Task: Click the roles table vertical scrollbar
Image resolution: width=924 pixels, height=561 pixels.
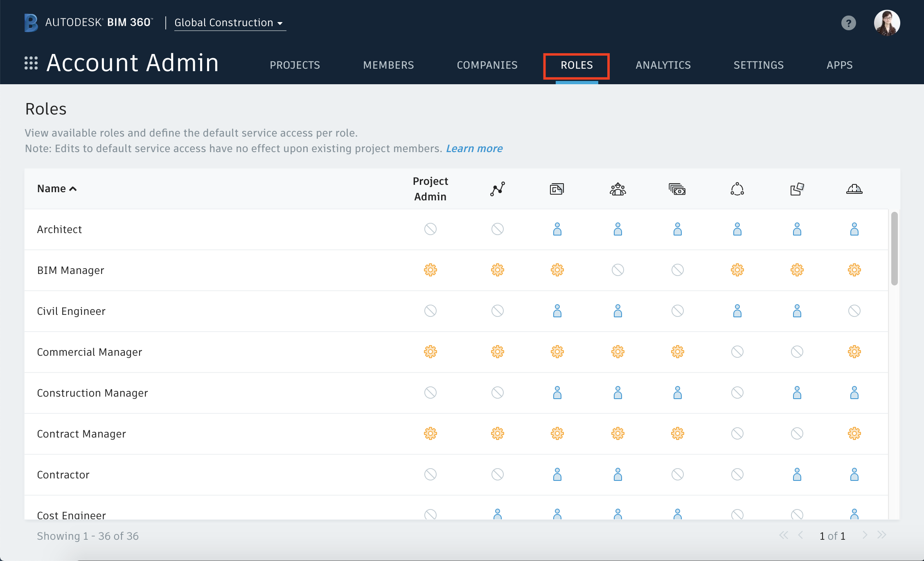Action: 894,248
